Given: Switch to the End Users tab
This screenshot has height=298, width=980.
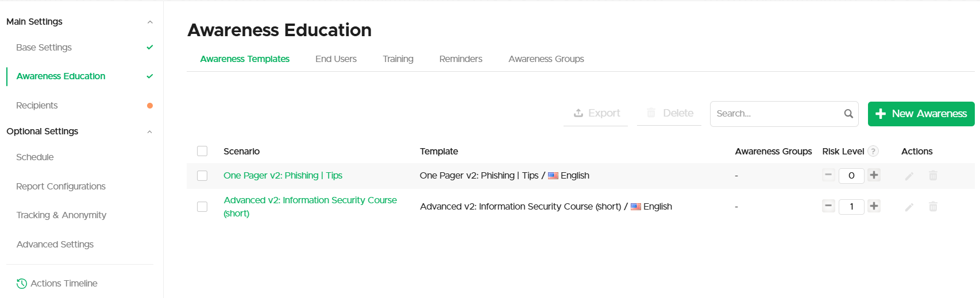Looking at the screenshot, I should pyautogui.click(x=336, y=59).
